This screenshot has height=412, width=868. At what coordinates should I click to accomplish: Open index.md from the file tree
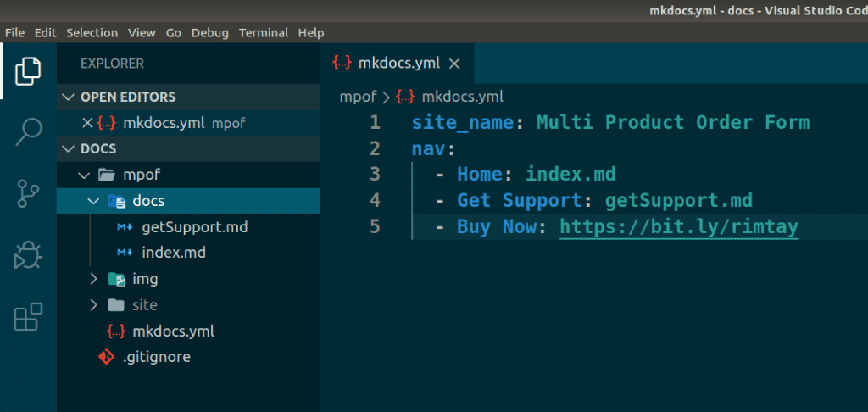point(174,253)
